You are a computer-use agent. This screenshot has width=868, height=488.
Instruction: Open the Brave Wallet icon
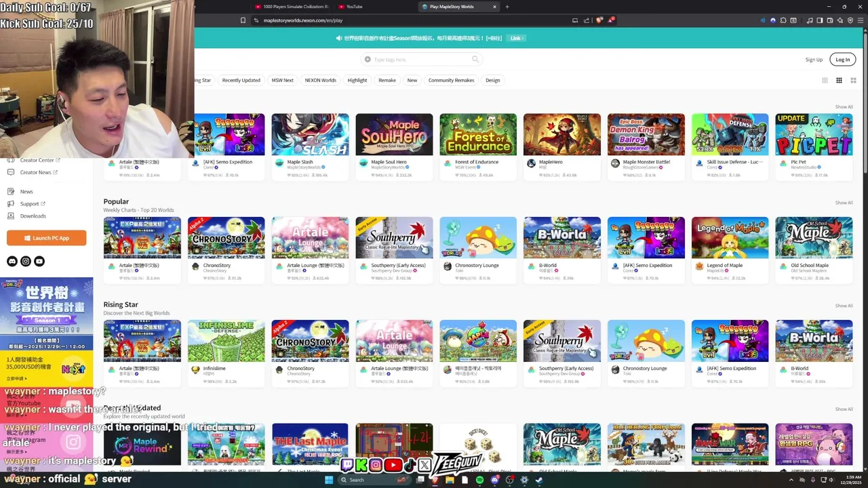click(830, 20)
